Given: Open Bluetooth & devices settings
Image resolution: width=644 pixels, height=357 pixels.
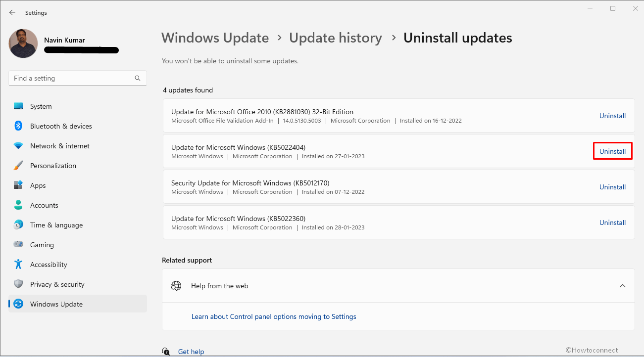Looking at the screenshot, I should (x=78, y=126).
